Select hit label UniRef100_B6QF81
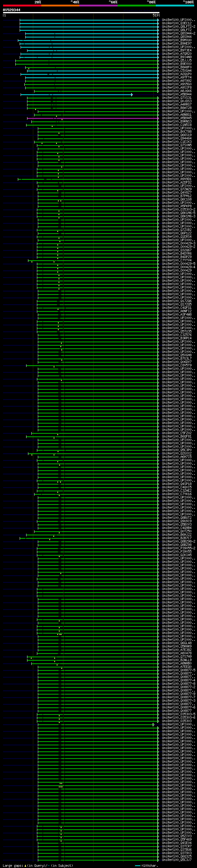Viewport: 197px width, 868px height. click(177, 436)
